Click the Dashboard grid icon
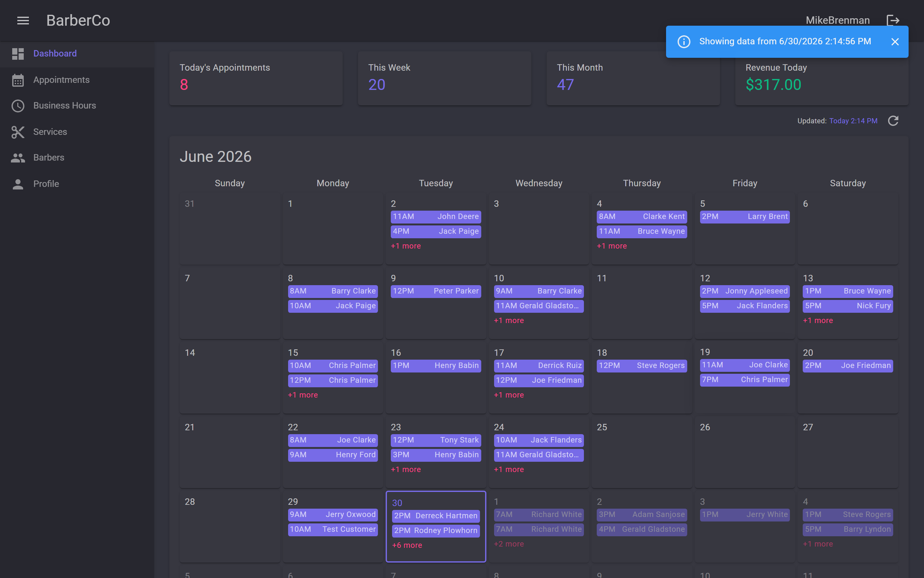 click(x=18, y=54)
